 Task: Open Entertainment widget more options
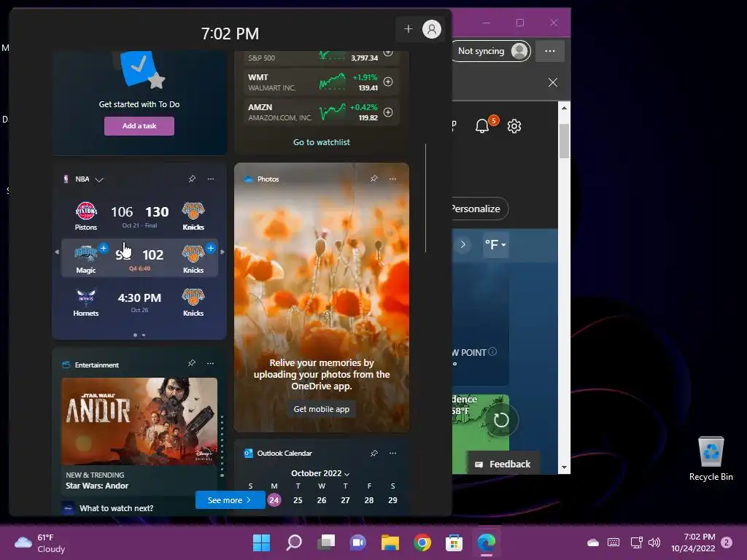click(210, 363)
